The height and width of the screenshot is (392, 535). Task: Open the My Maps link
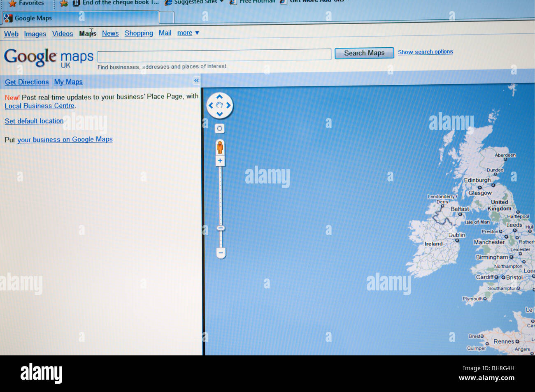tap(68, 82)
